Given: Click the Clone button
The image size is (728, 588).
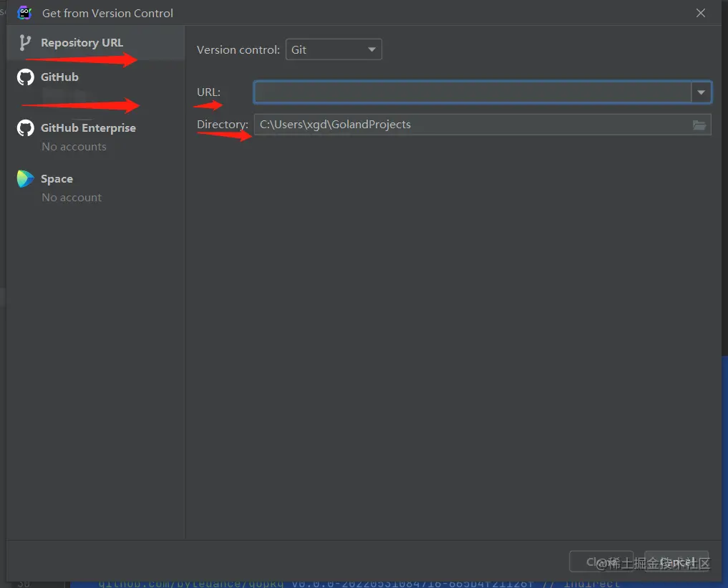Looking at the screenshot, I should point(601,562).
